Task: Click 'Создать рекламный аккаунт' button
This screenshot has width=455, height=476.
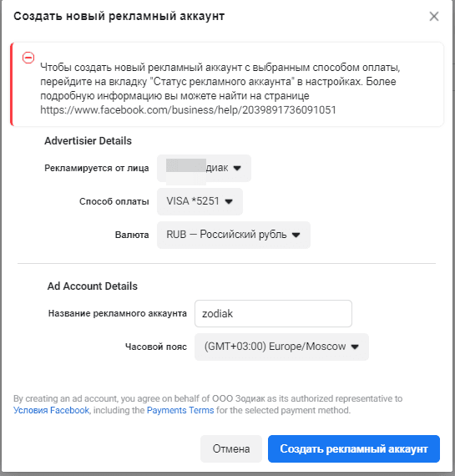Action: tap(354, 448)
